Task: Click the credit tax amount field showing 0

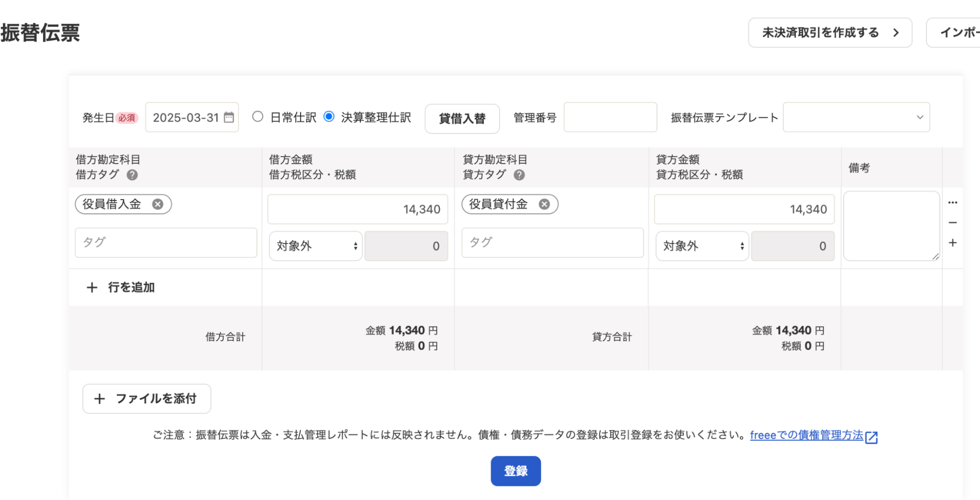Action: (793, 246)
